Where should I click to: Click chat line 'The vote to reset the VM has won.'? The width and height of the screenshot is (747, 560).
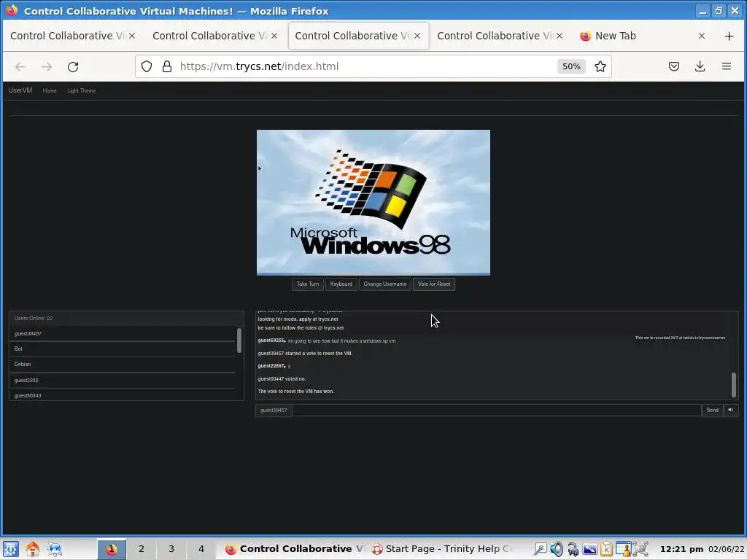click(x=296, y=391)
